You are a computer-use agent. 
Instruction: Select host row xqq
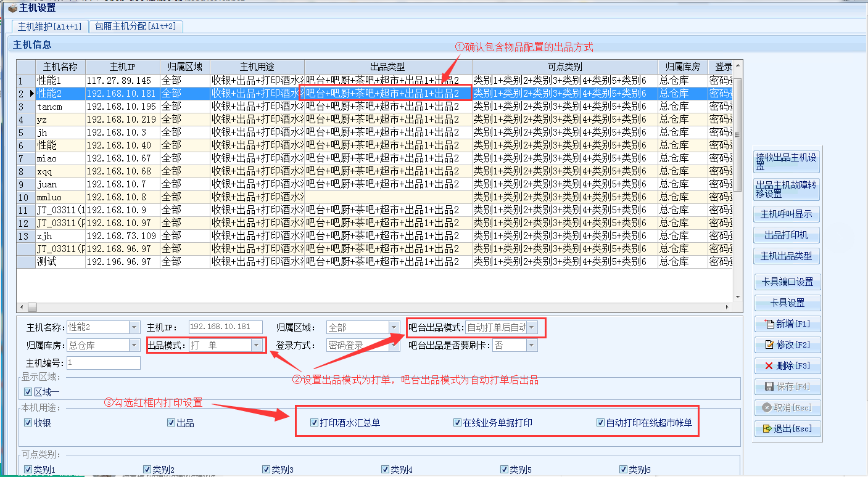375,171
